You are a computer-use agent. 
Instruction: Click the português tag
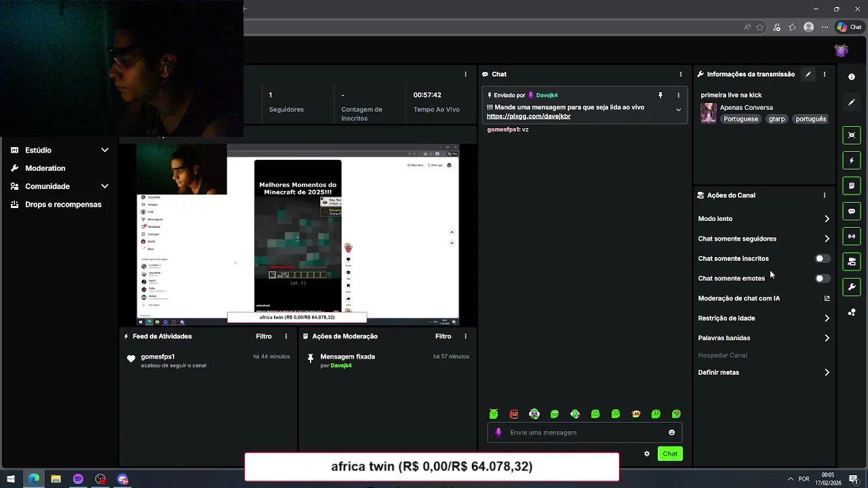pyautogui.click(x=811, y=119)
